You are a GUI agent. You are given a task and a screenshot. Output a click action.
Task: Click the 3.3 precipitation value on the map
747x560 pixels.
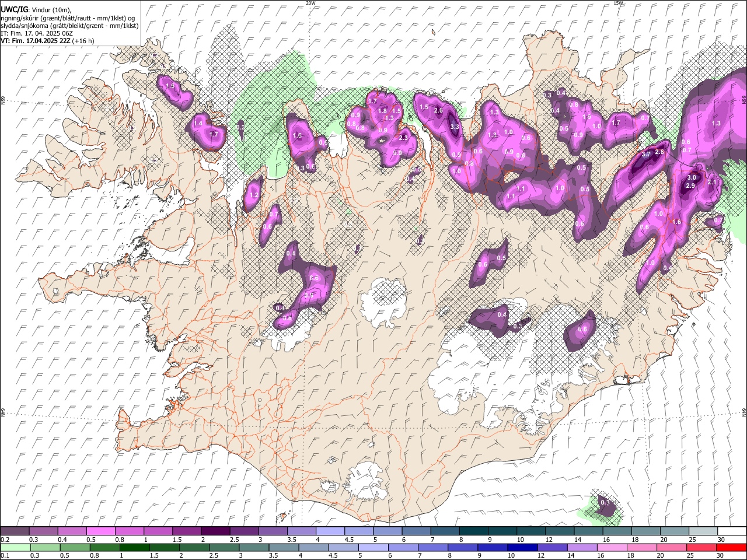click(x=455, y=127)
